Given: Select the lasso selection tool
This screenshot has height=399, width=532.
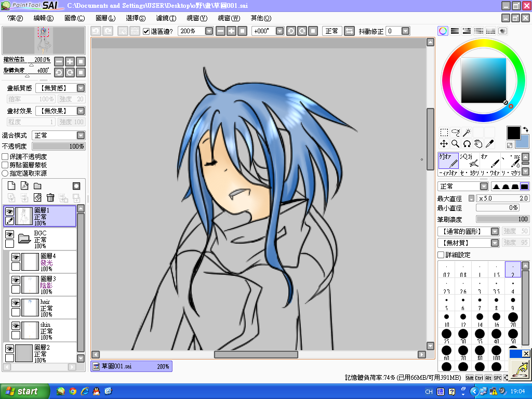Looking at the screenshot, I should click(455, 132).
